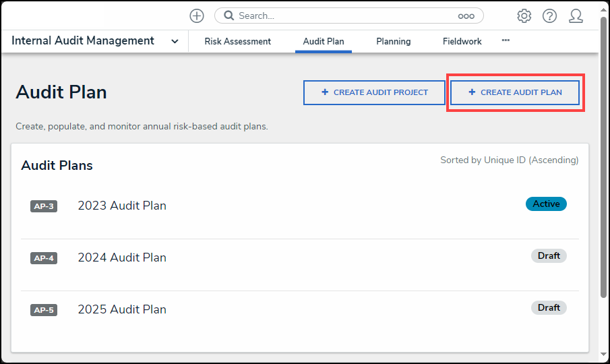Click the Create Audit Project button
This screenshot has height=364, width=610.
374,92
